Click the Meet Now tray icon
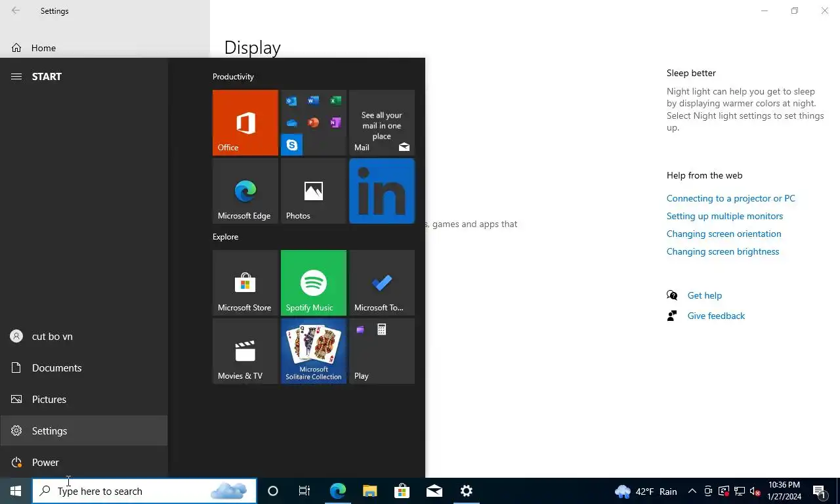Screen dimensions: 840x504 (708, 491)
